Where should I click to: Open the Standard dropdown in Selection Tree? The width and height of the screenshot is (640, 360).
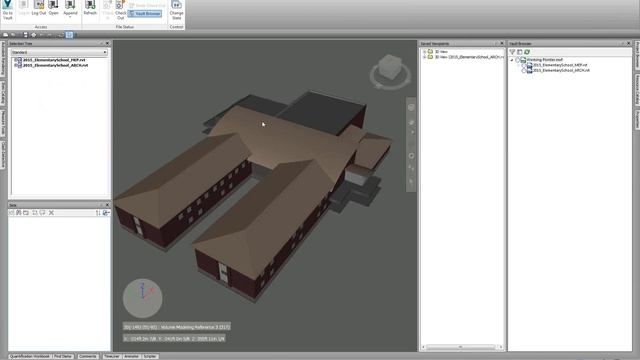59,52
